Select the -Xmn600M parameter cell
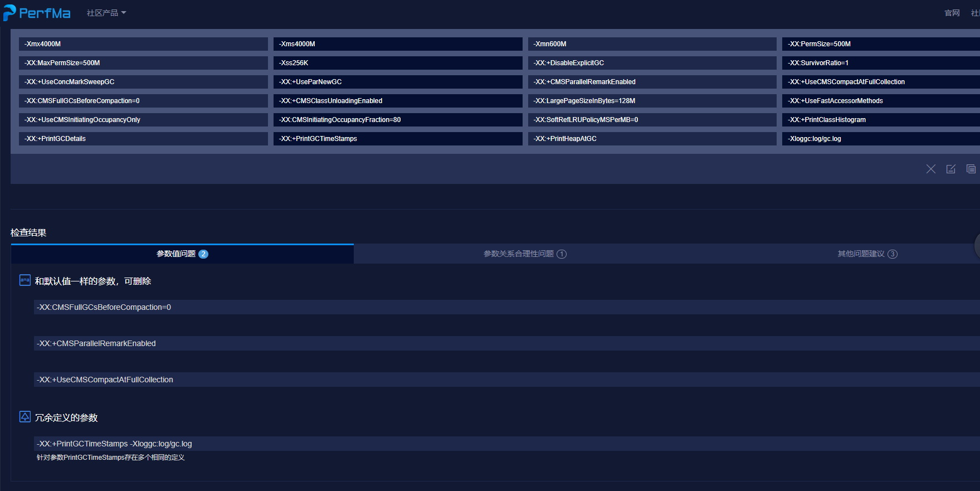Image resolution: width=980 pixels, height=491 pixels. tap(652, 44)
